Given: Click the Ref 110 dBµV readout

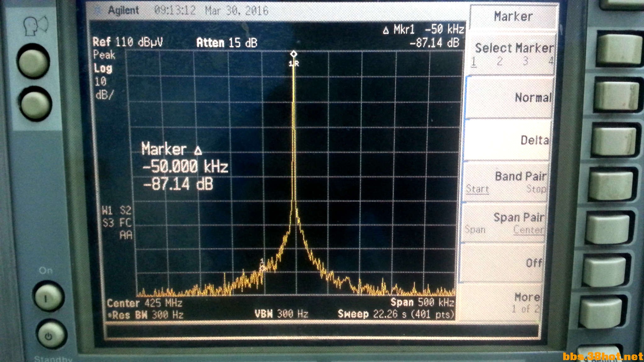Looking at the screenshot, I should (128, 42).
